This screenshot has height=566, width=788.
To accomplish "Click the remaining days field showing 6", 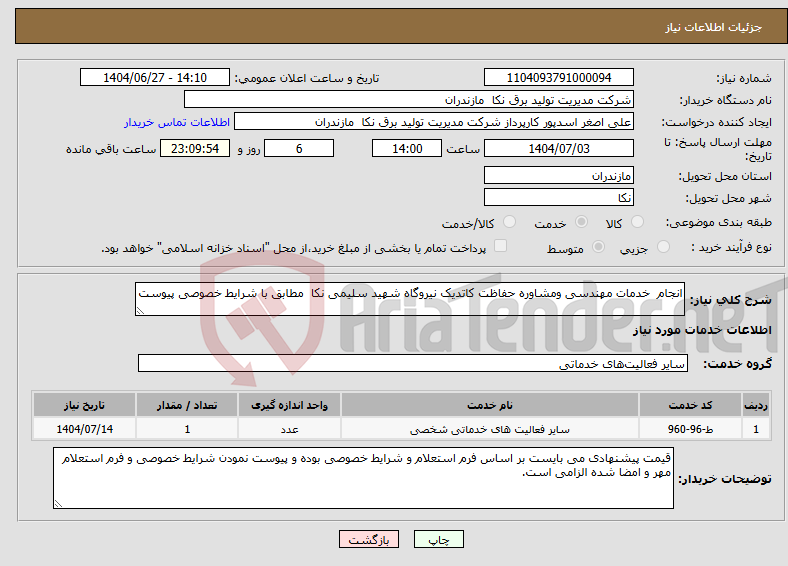I will (299, 148).
